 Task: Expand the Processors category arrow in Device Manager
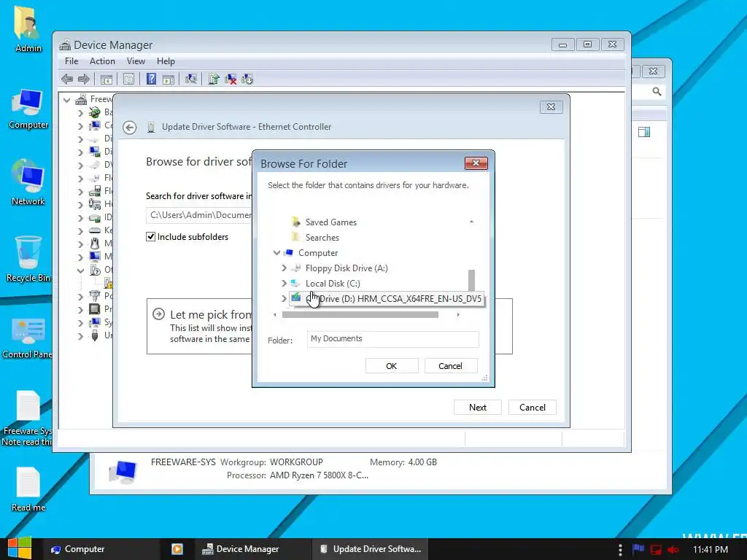80,309
